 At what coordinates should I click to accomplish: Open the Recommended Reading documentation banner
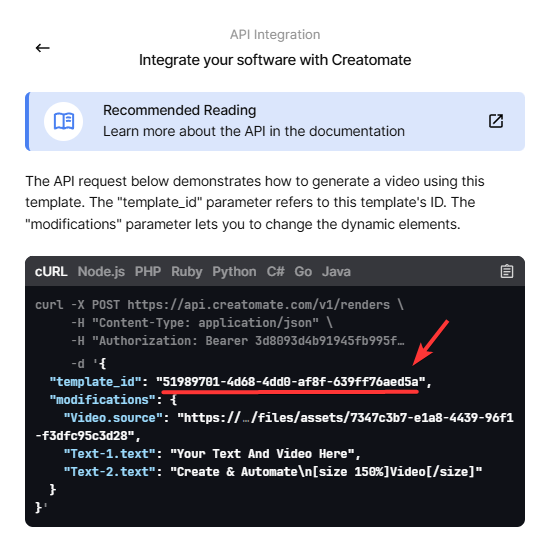point(275,121)
